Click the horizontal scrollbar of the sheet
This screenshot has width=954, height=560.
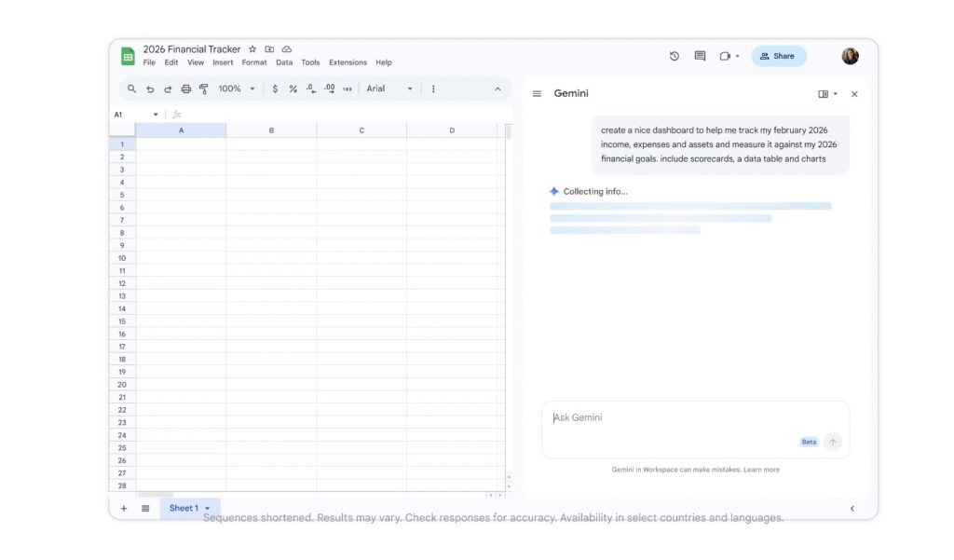point(155,495)
